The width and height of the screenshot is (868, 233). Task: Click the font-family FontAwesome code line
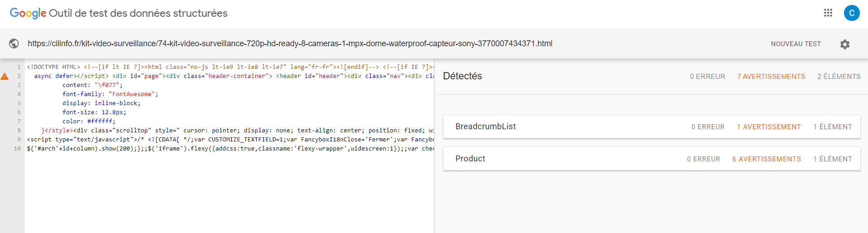point(110,94)
